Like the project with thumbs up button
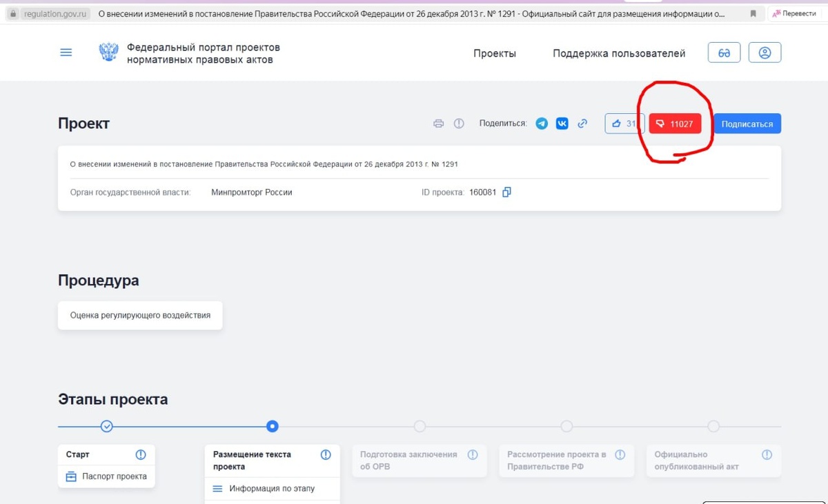This screenshot has width=828, height=504. (x=624, y=123)
